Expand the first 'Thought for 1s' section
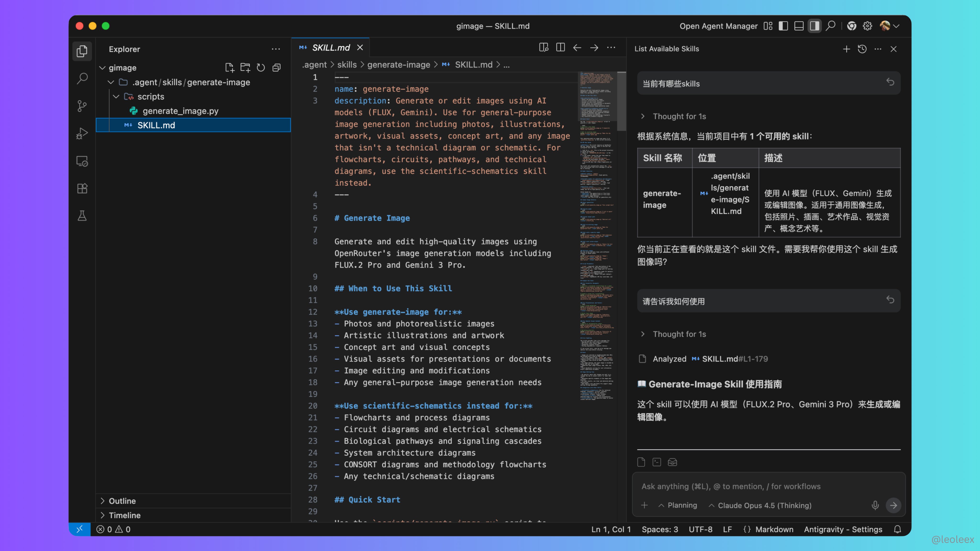Screen dimensions: 980x551 click(679, 116)
